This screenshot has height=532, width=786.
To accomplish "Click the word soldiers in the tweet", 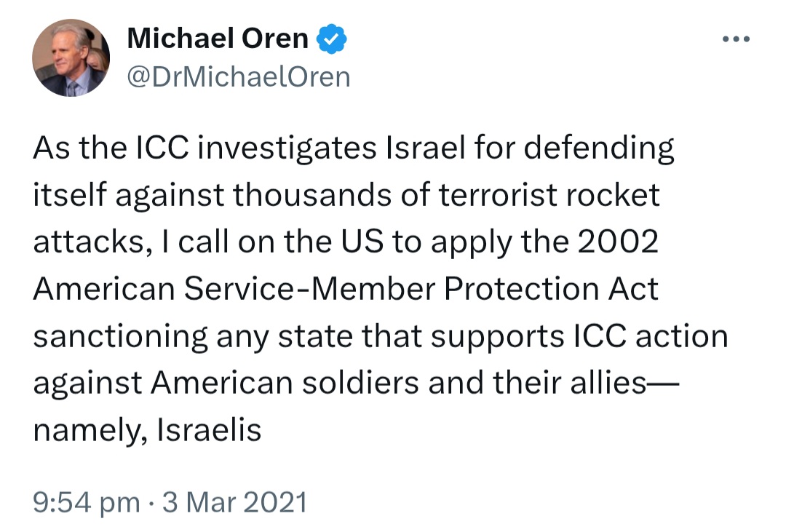I will 360,383.
